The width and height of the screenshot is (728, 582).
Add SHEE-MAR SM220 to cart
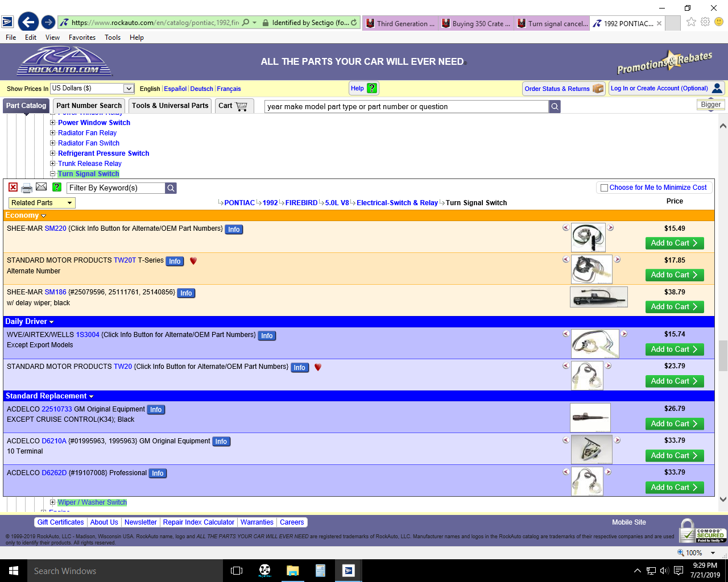675,243
